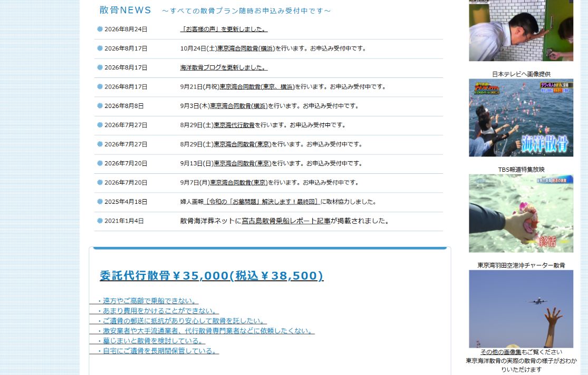View the 日本テレビへ画像提供 thumbnail image
Image resolution: width=588 pixels, height=375 pixels.
click(x=521, y=117)
